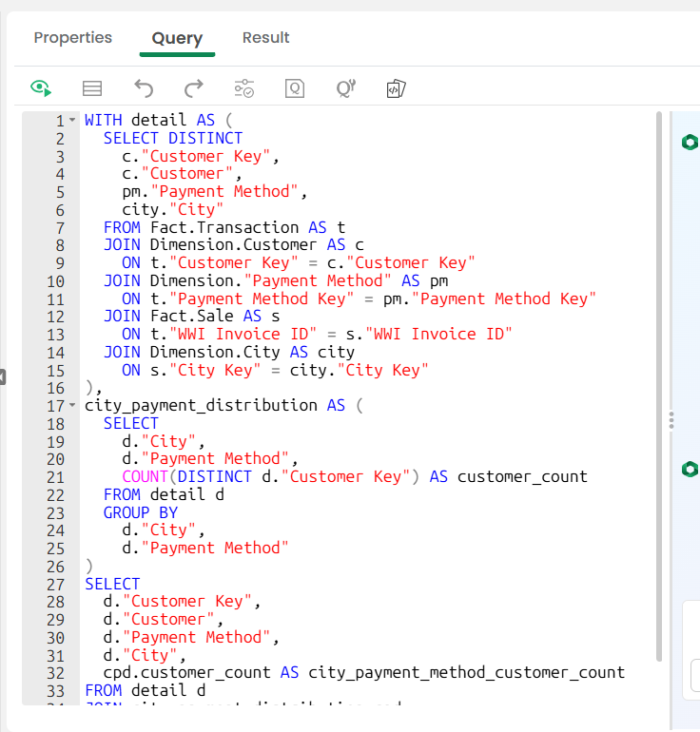Click 'city_payment_distribution' on line 17
Image resolution: width=700 pixels, height=732 pixels.
point(201,405)
